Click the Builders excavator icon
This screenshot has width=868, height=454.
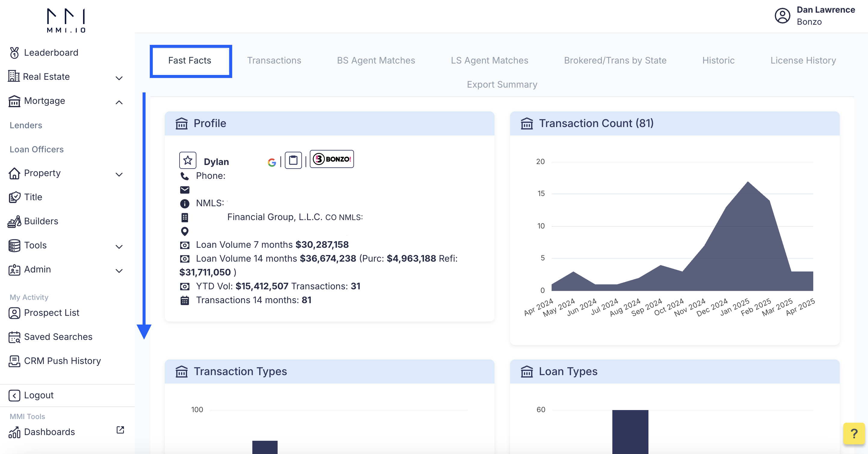14,221
